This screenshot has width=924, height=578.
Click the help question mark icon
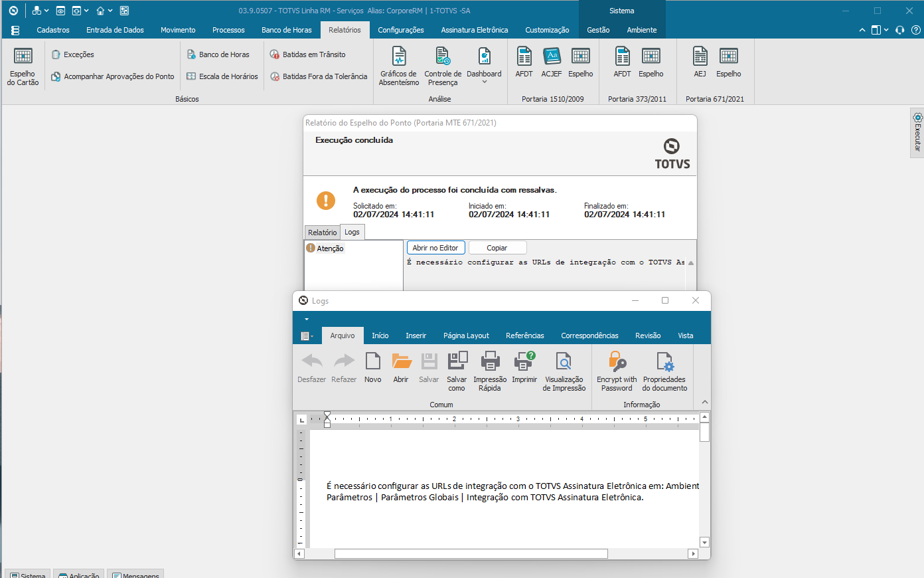coord(916,30)
